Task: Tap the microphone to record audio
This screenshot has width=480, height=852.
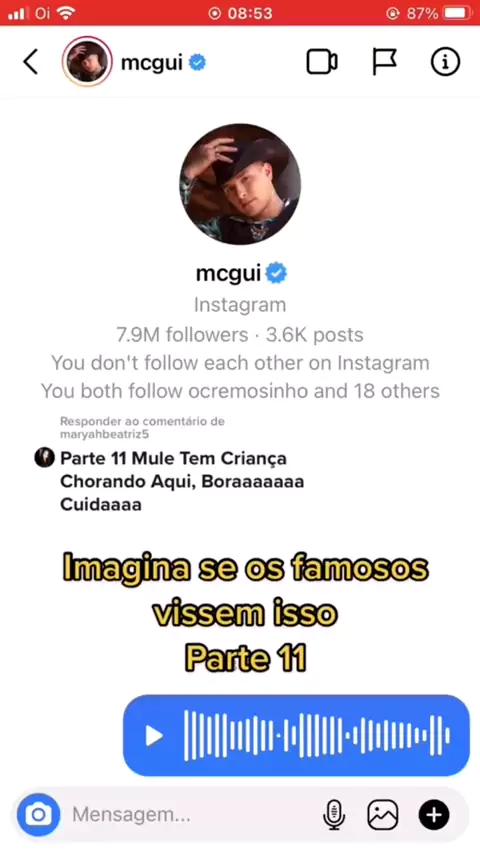Action: click(334, 815)
